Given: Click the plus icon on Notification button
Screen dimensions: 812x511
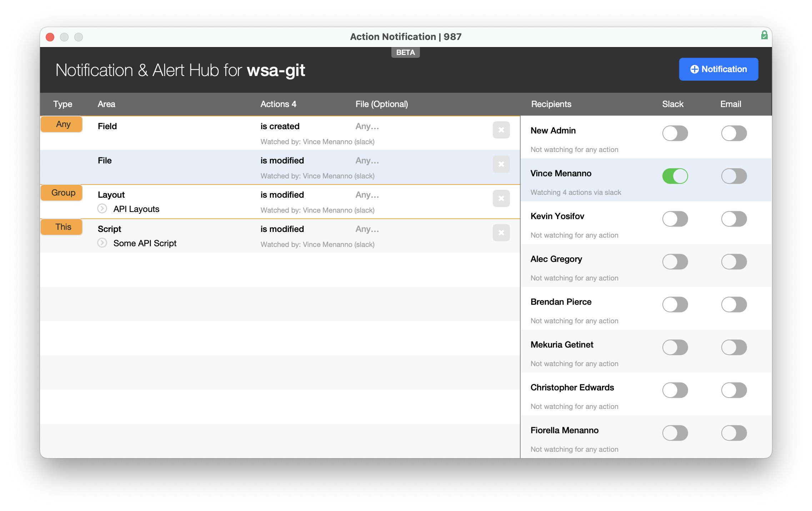Looking at the screenshot, I should pos(694,69).
